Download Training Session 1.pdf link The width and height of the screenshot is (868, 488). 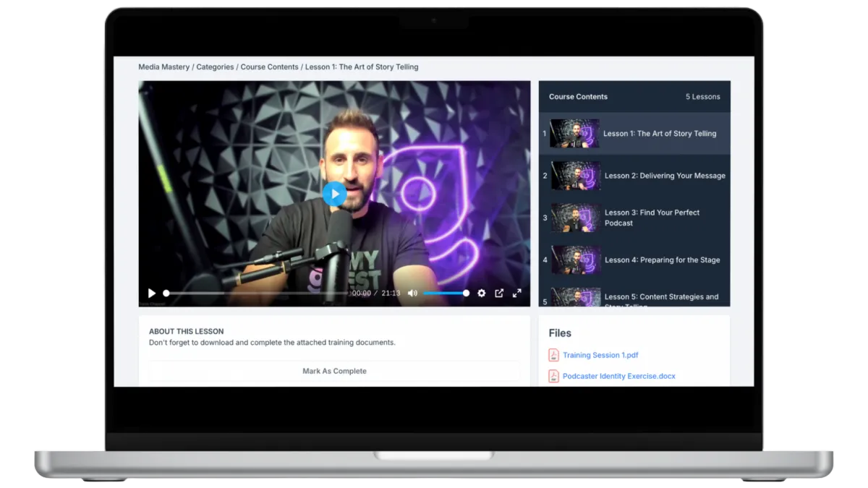point(600,355)
